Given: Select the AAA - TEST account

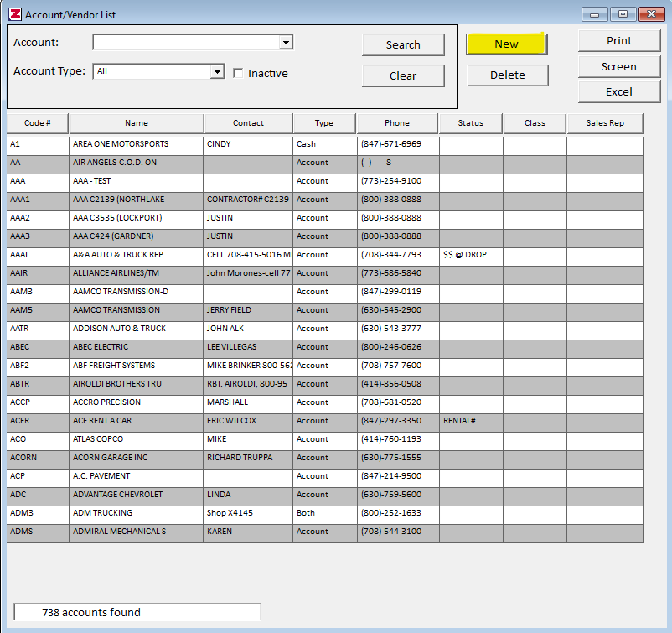Looking at the screenshot, I should pos(325,183).
